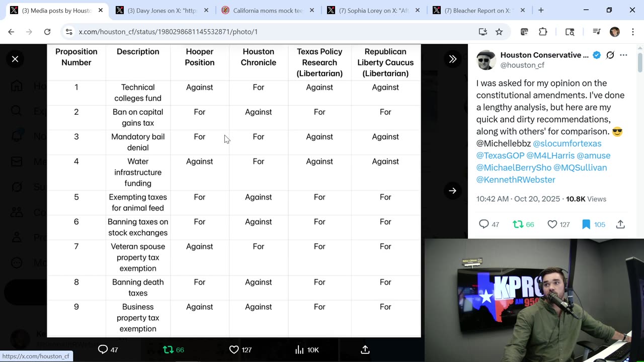The height and width of the screenshot is (362, 644).
Task: Go back in browser history
Action: [x=11, y=32]
